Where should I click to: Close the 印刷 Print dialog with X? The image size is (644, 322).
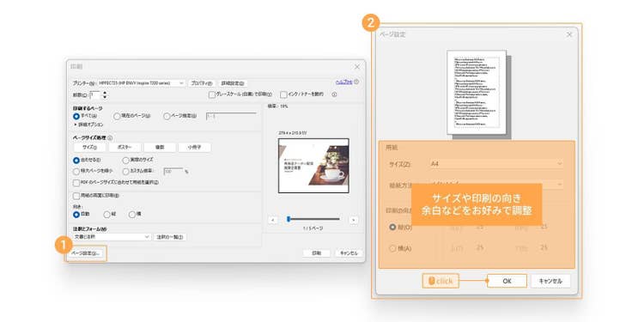(357, 66)
